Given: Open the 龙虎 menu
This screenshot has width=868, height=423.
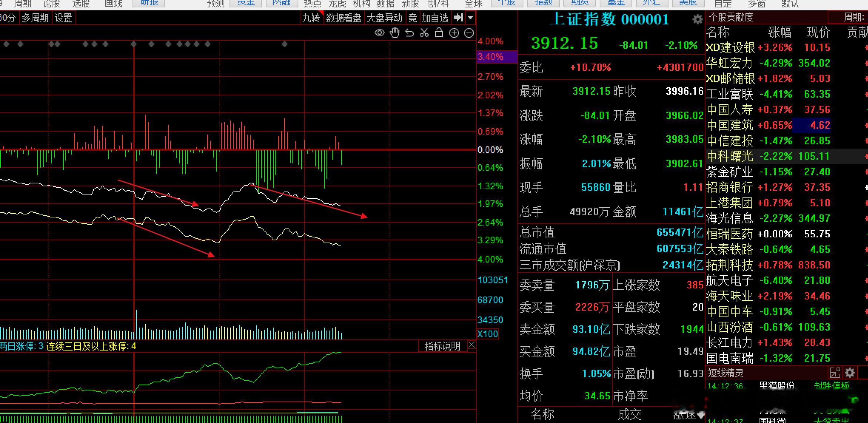Looking at the screenshot, I should pyautogui.click(x=337, y=4).
